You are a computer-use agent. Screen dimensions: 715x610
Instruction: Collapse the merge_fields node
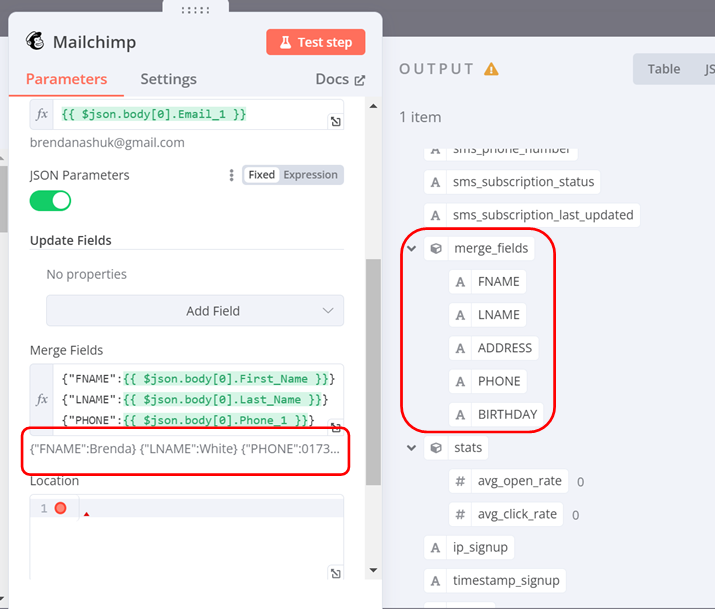pos(411,248)
